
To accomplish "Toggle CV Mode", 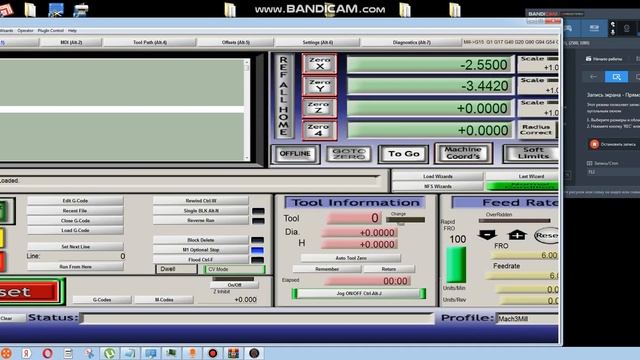I will point(234,269).
